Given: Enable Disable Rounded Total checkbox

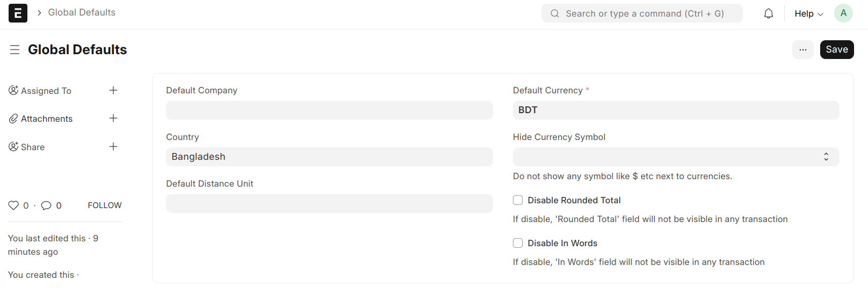Looking at the screenshot, I should [518, 200].
